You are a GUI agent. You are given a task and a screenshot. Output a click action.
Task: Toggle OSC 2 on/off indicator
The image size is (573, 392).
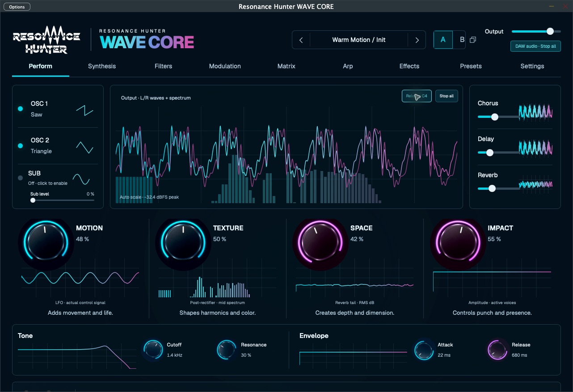click(20, 146)
